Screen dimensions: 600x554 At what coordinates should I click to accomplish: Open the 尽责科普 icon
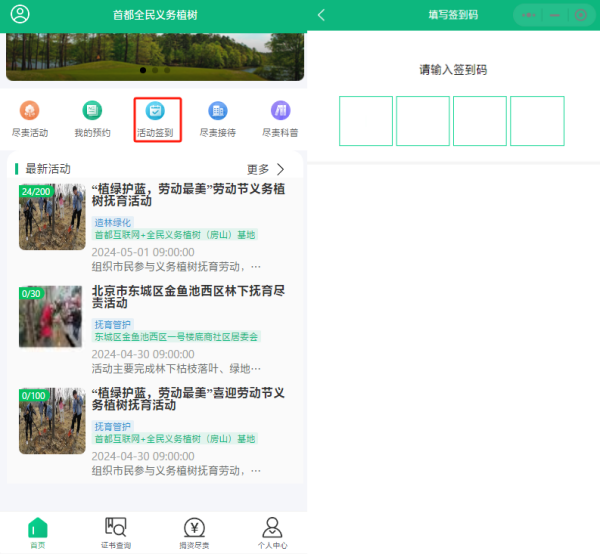point(280,117)
